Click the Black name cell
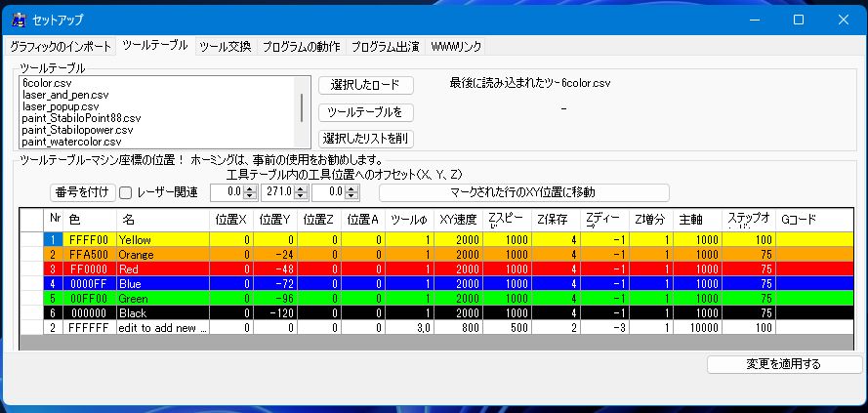This screenshot has width=868, height=413. (163, 313)
